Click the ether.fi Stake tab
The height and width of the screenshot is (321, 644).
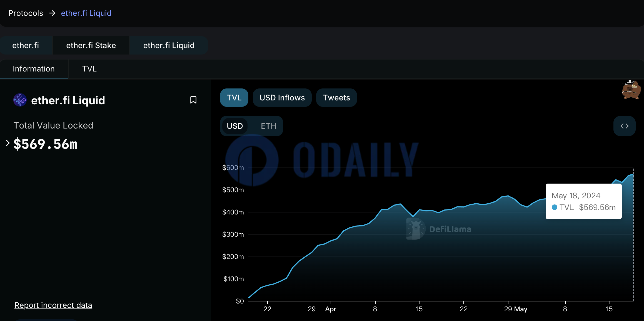[x=91, y=45]
